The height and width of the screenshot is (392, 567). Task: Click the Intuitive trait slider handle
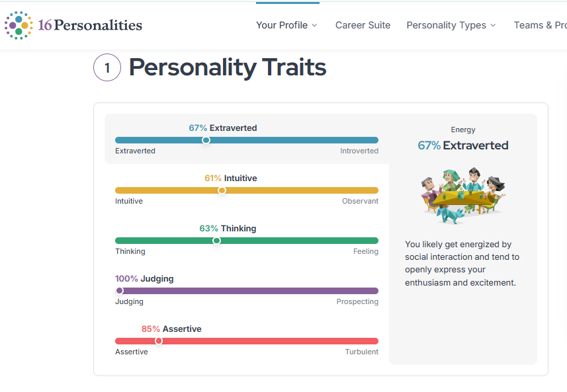coord(222,190)
